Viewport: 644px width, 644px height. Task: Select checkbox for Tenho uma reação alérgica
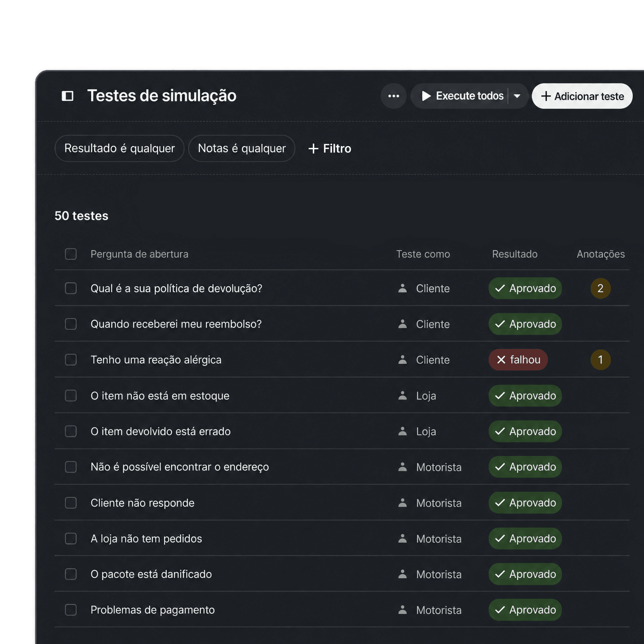click(x=71, y=360)
